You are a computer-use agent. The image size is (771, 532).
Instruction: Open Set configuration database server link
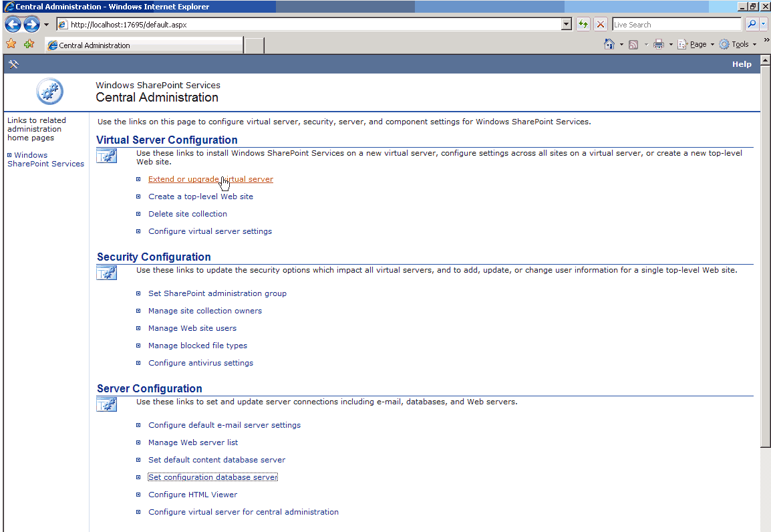(x=213, y=477)
